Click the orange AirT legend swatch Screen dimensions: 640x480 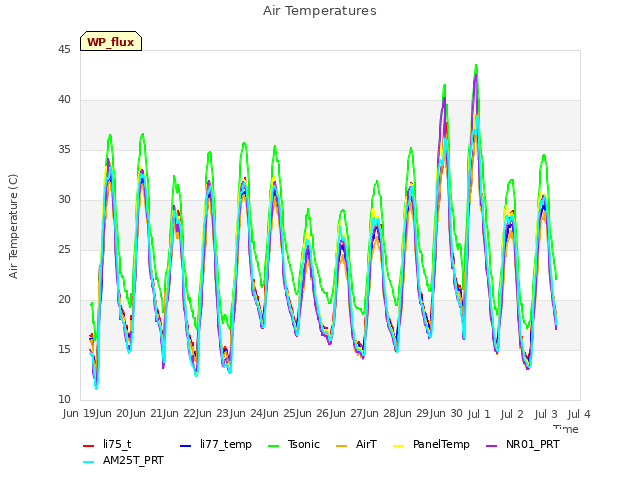[341, 446]
